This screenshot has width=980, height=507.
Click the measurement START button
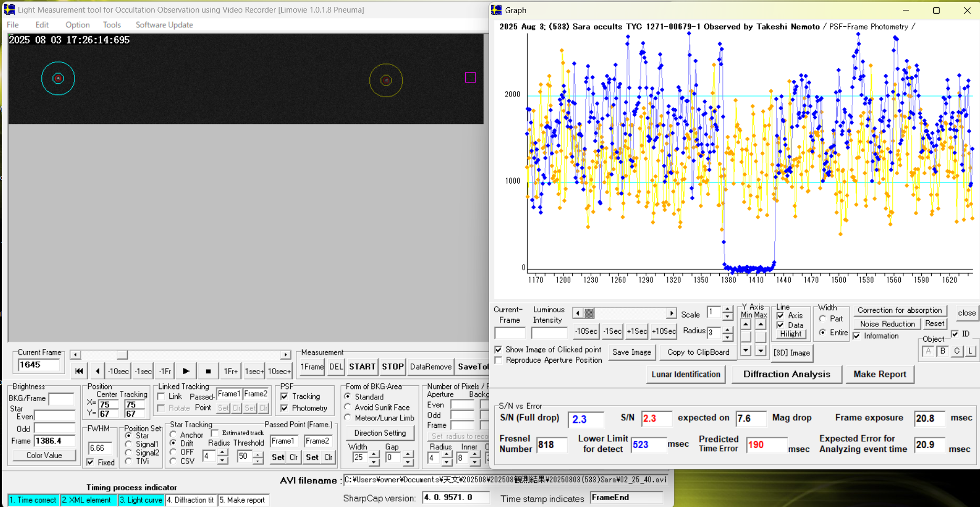(362, 366)
